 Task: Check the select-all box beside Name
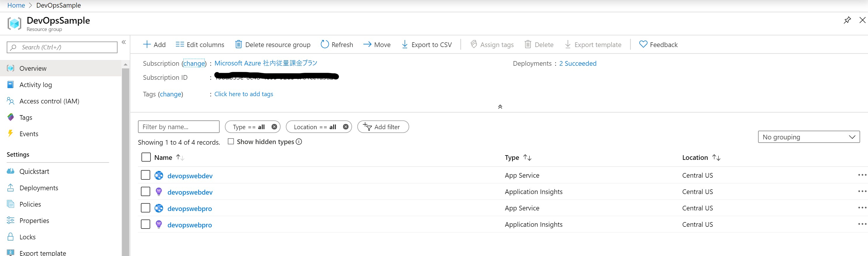(146, 158)
